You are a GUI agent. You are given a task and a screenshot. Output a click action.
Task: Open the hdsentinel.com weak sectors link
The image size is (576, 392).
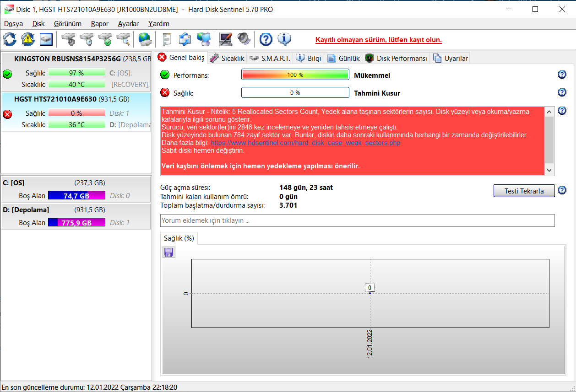click(305, 143)
